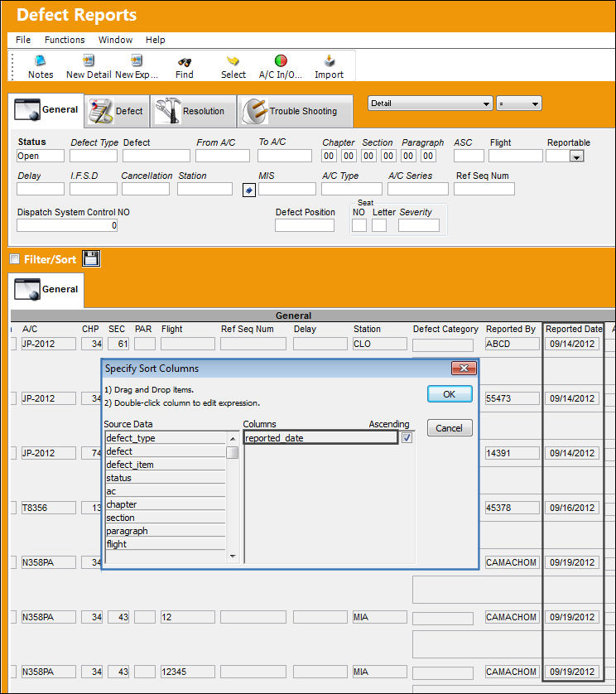
Task: Click the Reported By cell 45378
Action: [513, 508]
